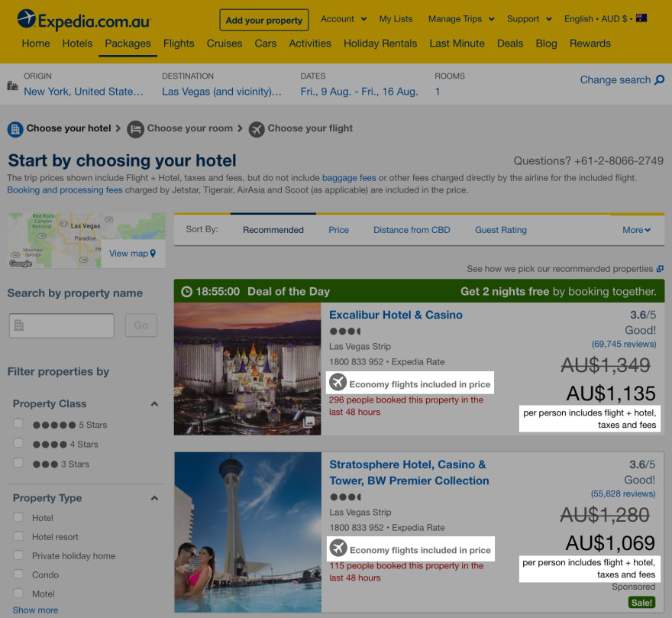672x618 pixels.
Task: Sort results by Guest Rating
Action: [501, 230]
